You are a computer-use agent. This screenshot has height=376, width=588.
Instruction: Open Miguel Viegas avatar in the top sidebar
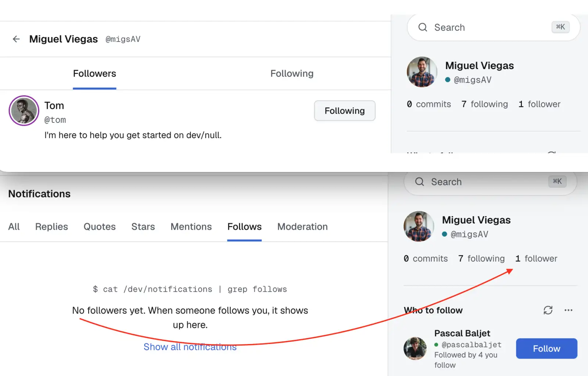pyautogui.click(x=422, y=72)
